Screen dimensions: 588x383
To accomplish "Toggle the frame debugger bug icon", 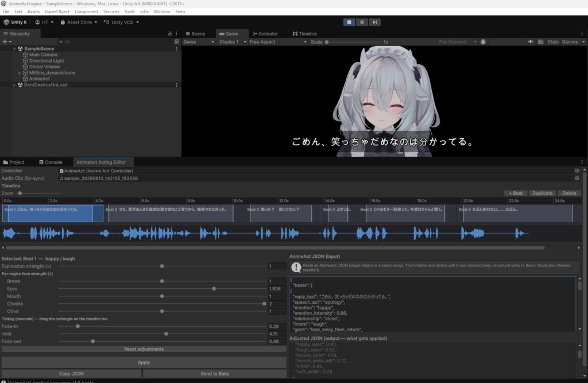I will [x=483, y=42].
